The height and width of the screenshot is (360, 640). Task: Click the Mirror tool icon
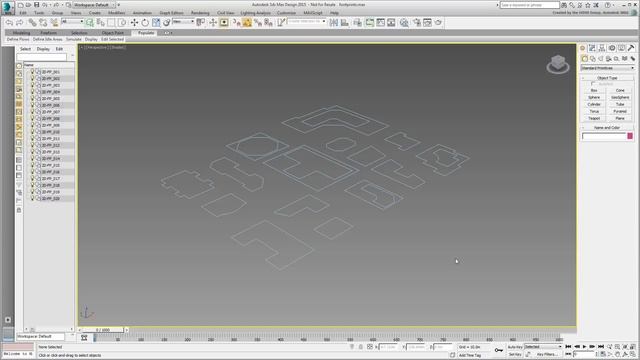point(333,23)
